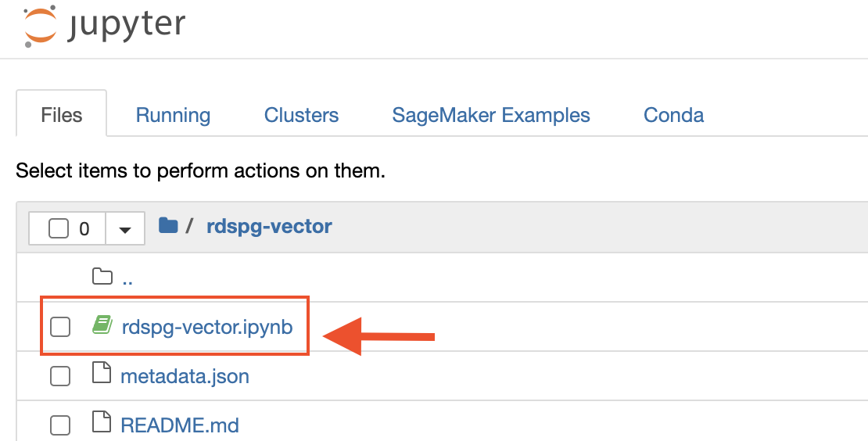
Task: Click the Files tab
Action: [x=61, y=115]
